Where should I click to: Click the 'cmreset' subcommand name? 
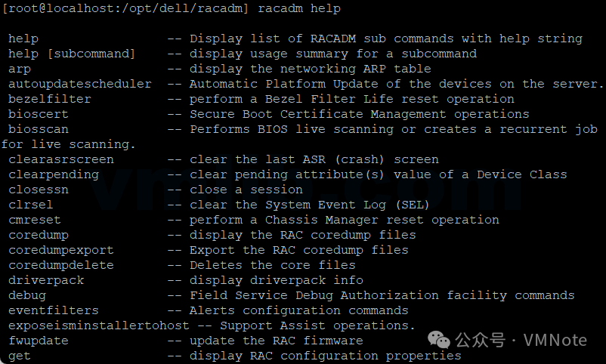point(34,220)
